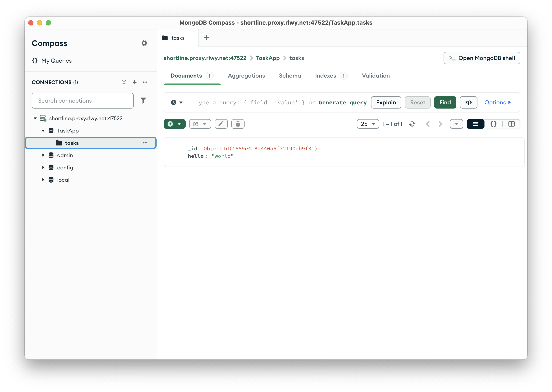The height and width of the screenshot is (392, 552).
Task: Click the filter connections funnel icon
Action: [x=143, y=100]
